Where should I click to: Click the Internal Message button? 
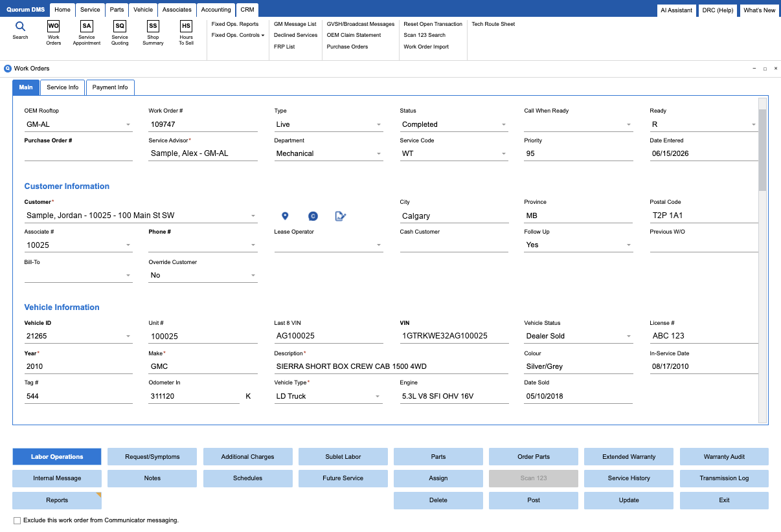pyautogui.click(x=57, y=478)
